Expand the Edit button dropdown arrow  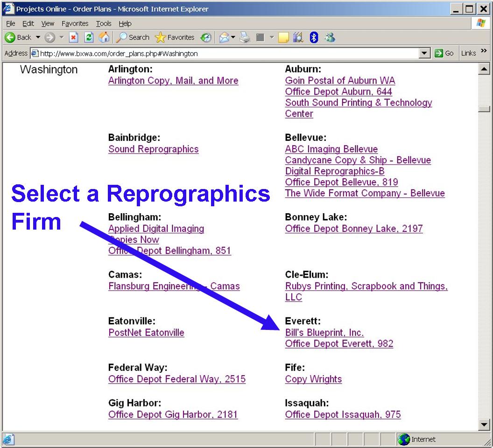(272, 37)
